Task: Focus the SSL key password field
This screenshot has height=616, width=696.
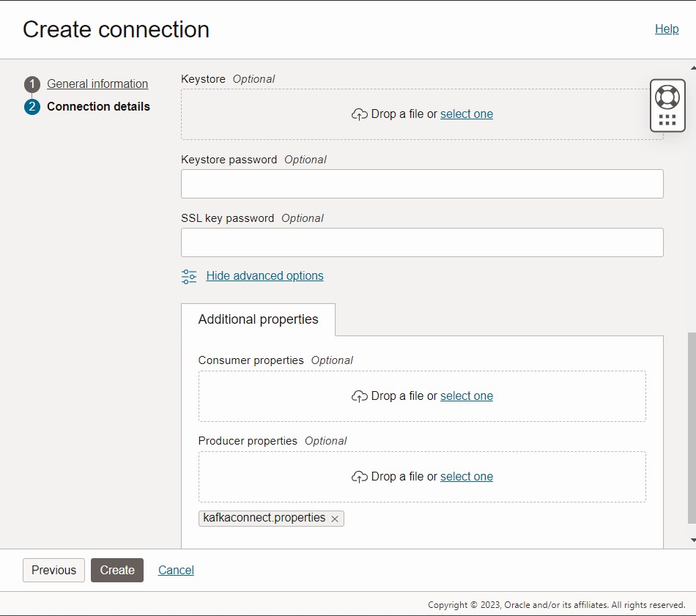Action: click(x=422, y=242)
